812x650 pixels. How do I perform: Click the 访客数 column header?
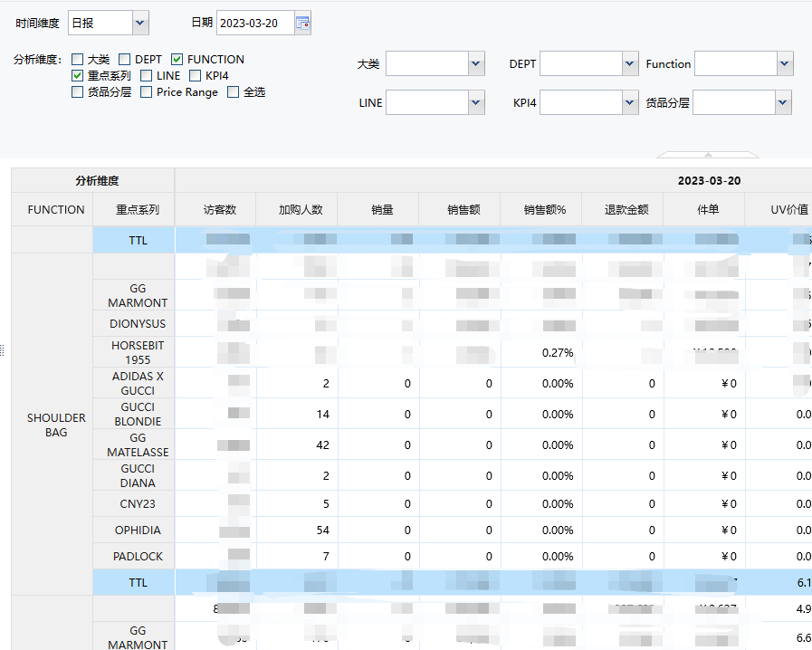click(x=215, y=210)
